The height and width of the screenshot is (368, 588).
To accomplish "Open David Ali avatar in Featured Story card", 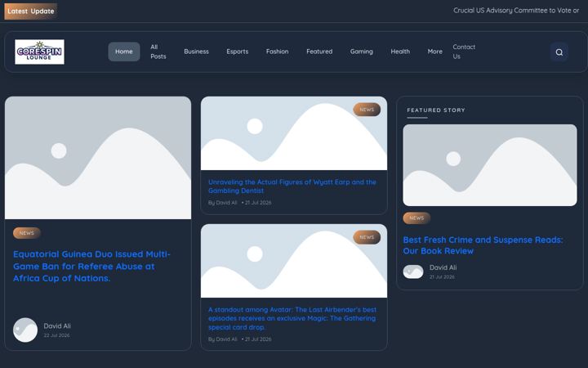I will tap(413, 272).
